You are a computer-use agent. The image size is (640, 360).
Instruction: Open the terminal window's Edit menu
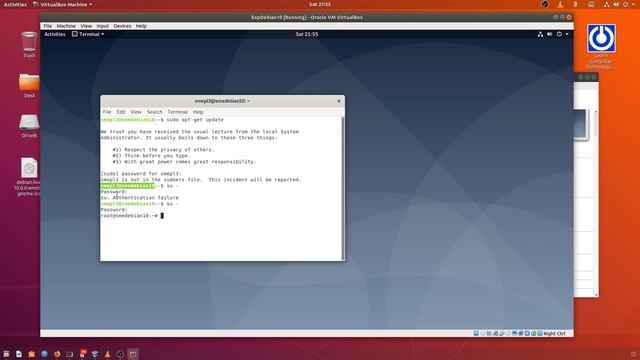(121, 112)
